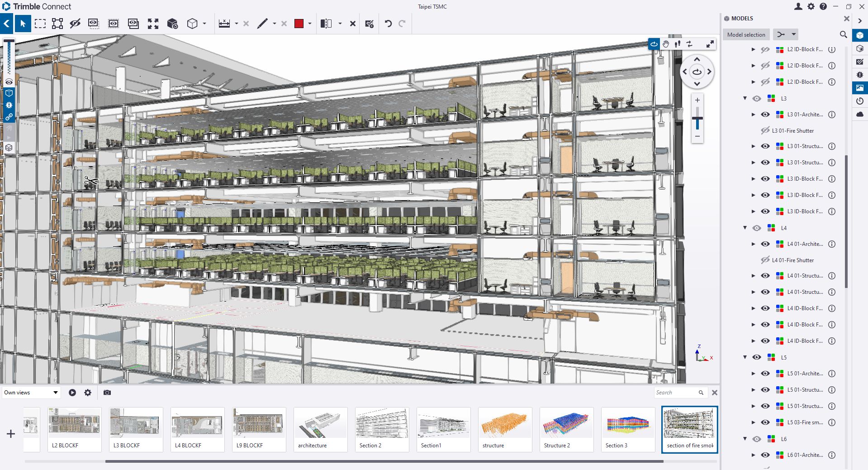Click the add new view plus button
Image resolution: width=868 pixels, height=470 pixels.
pos(11,434)
